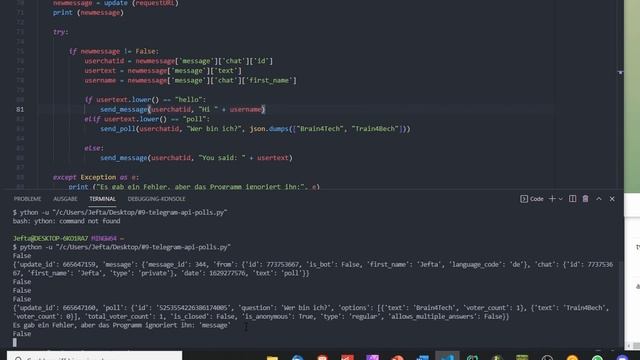Open File Explorer from the taskbar

tap(272, 358)
